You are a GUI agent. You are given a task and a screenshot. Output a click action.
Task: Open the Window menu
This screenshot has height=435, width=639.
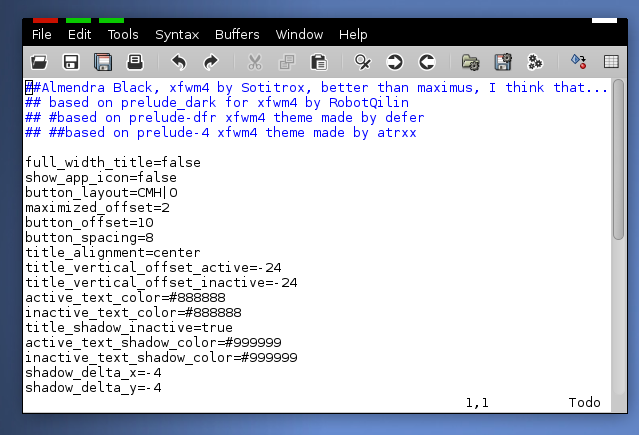coord(299,35)
